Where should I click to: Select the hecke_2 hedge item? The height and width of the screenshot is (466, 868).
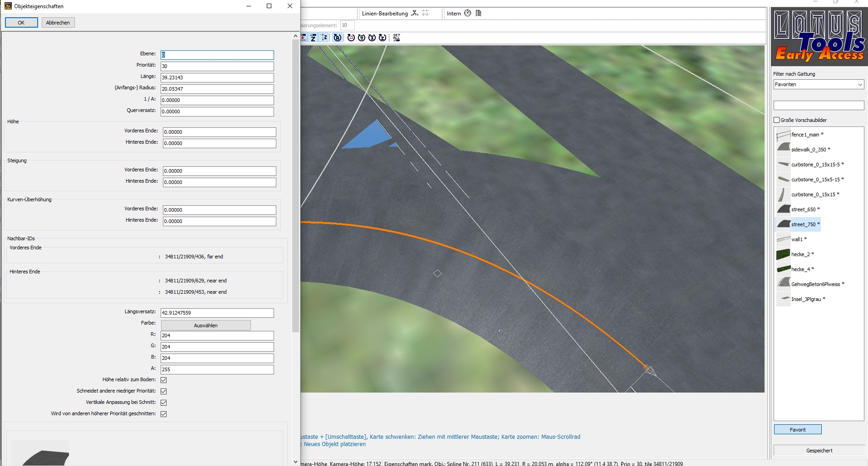tap(795, 254)
